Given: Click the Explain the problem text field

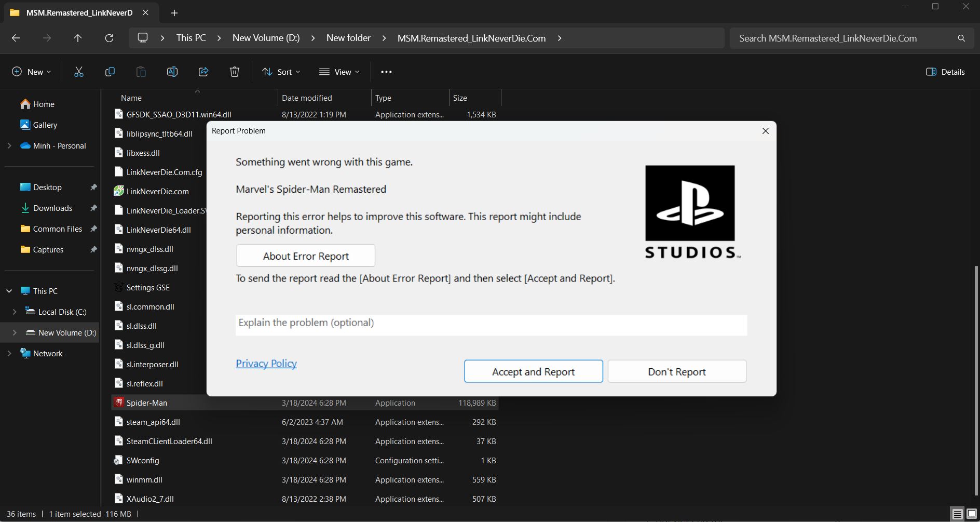Looking at the screenshot, I should click(x=491, y=324).
